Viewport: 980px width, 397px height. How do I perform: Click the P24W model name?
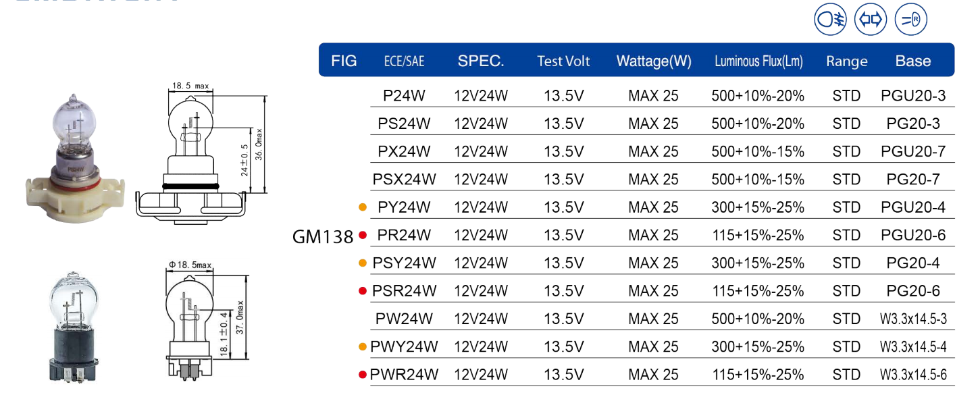[x=404, y=96]
